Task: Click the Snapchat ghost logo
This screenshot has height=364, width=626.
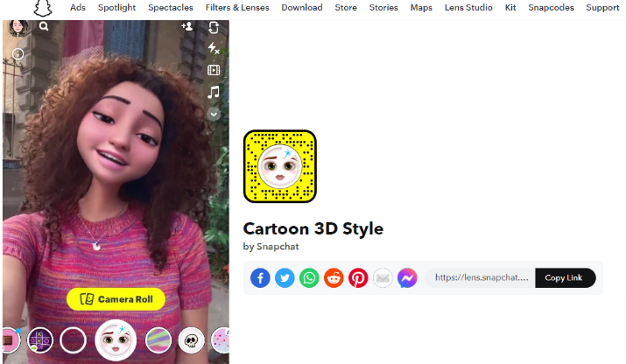Action: (x=43, y=8)
